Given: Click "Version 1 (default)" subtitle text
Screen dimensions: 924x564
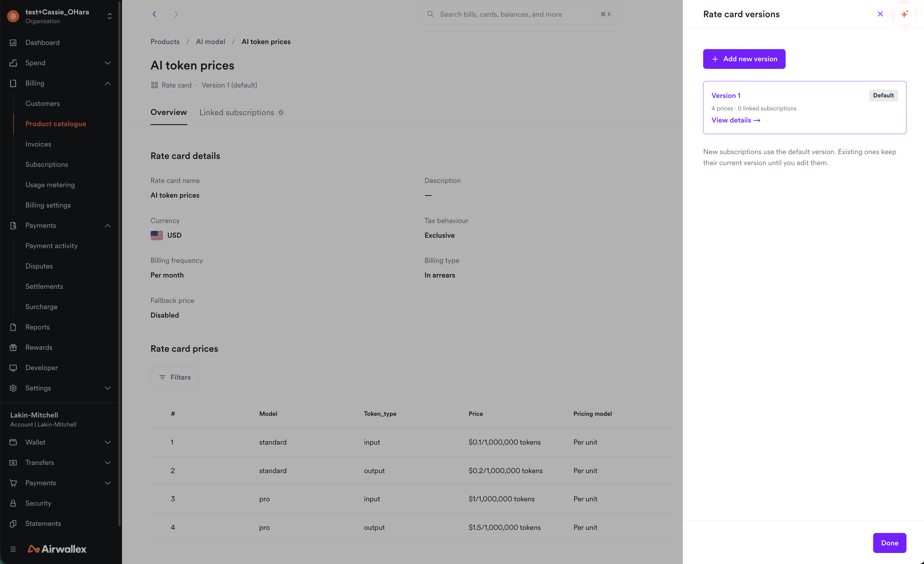Looking at the screenshot, I should point(230,85).
